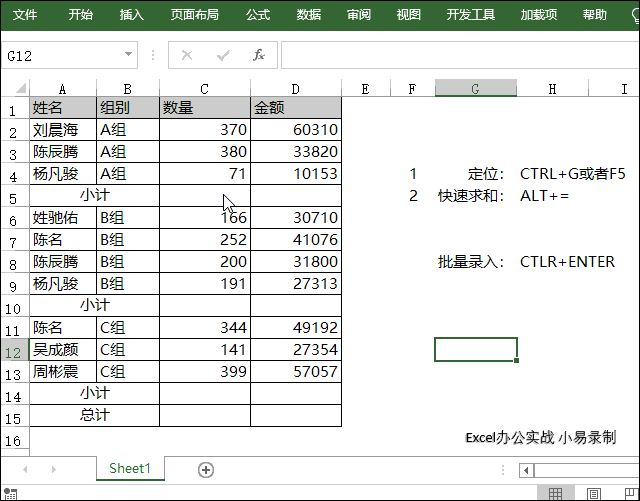
Task: Click header cell 数量
Action: point(205,108)
